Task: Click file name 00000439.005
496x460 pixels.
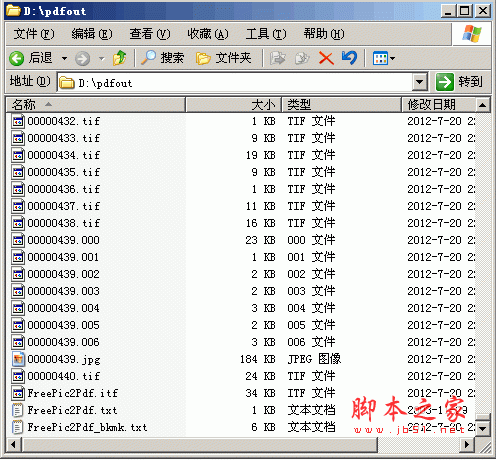Action: [x=63, y=325]
